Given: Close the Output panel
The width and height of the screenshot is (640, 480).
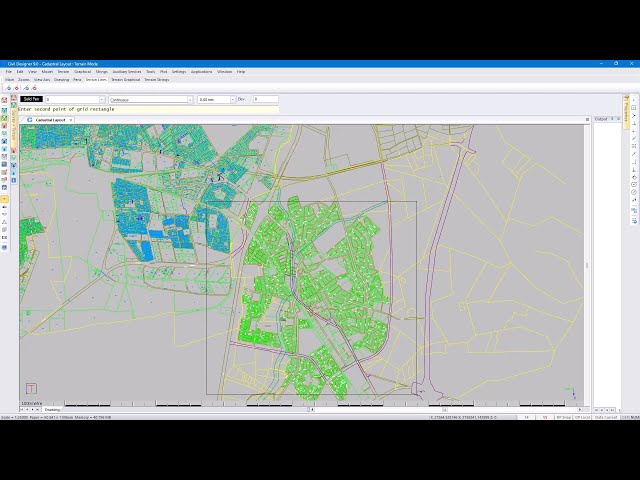Looking at the screenshot, I should [x=618, y=119].
